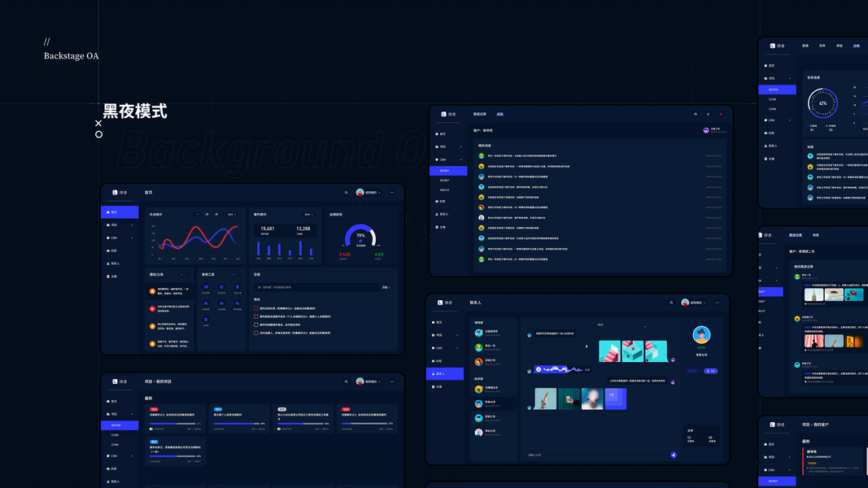The height and width of the screenshot is (488, 868).
Task: Select the 动态 tab in CRM activity window
Action: (x=499, y=114)
